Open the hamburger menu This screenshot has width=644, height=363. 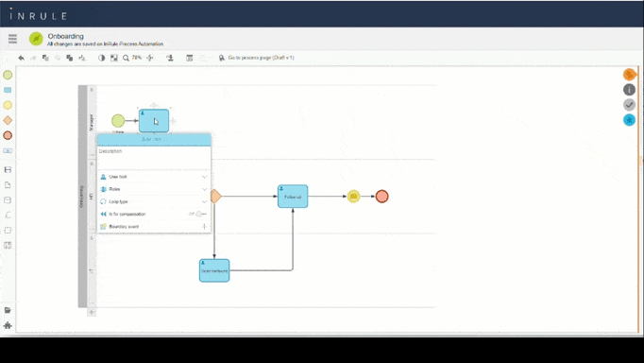[x=12, y=39]
